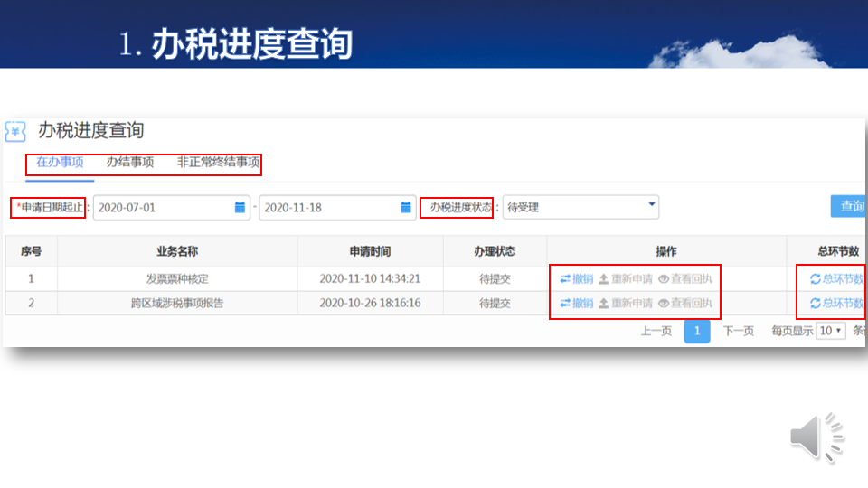Open end date calendar picker icon
868x488 pixels.
click(x=406, y=208)
